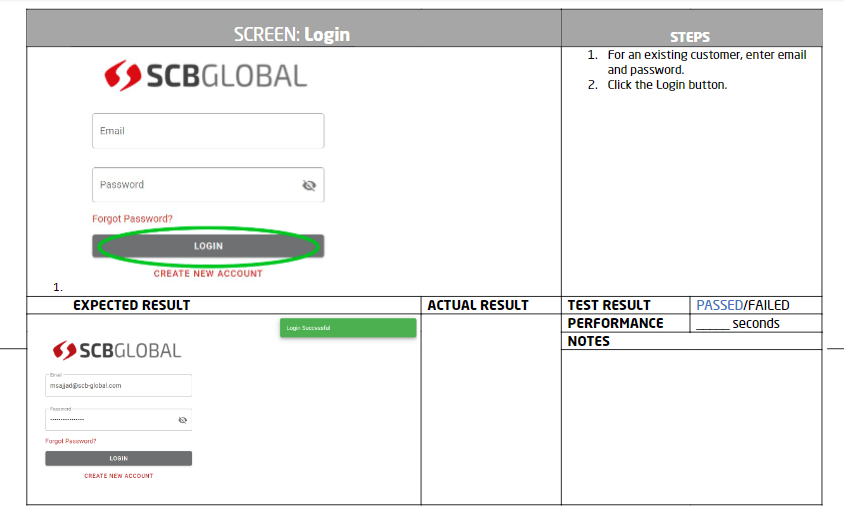Click small Forgot Password? link in expected result

tap(71, 441)
